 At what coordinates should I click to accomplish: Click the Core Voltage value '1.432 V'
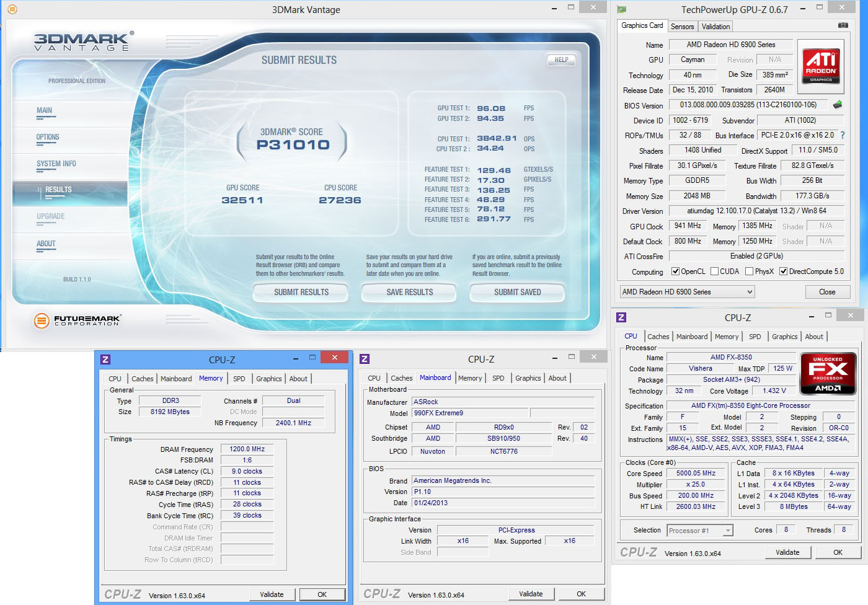coord(774,391)
